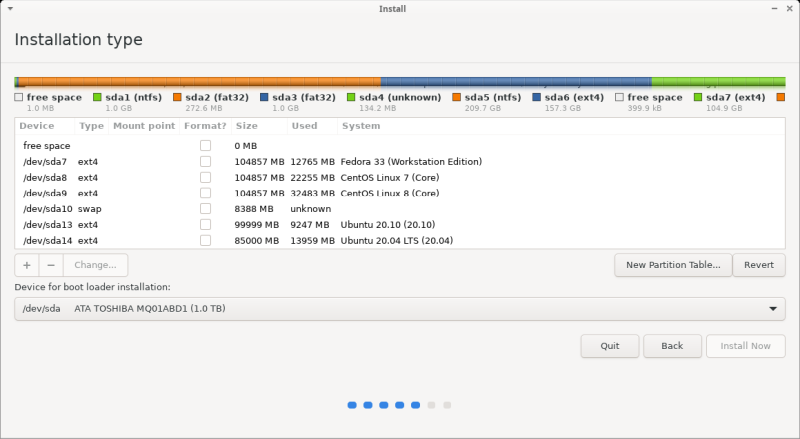Select the sda5 (ntfs) orange legend swatch

coord(457,97)
